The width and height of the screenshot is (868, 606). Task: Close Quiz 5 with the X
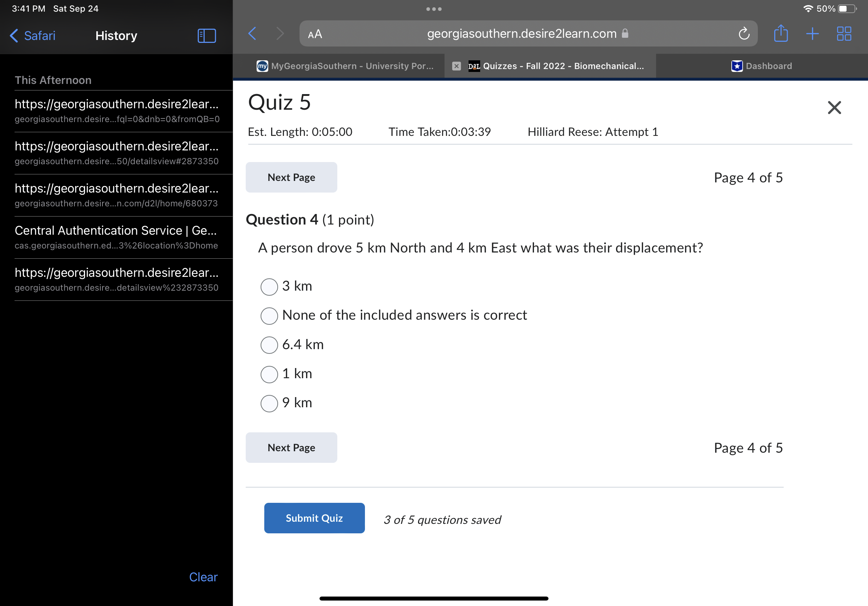[x=834, y=108]
